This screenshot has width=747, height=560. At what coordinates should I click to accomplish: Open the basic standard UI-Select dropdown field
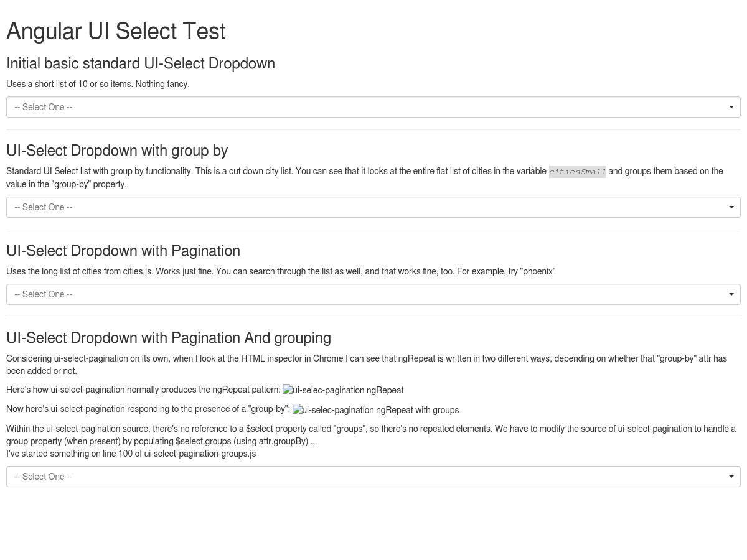(x=374, y=107)
